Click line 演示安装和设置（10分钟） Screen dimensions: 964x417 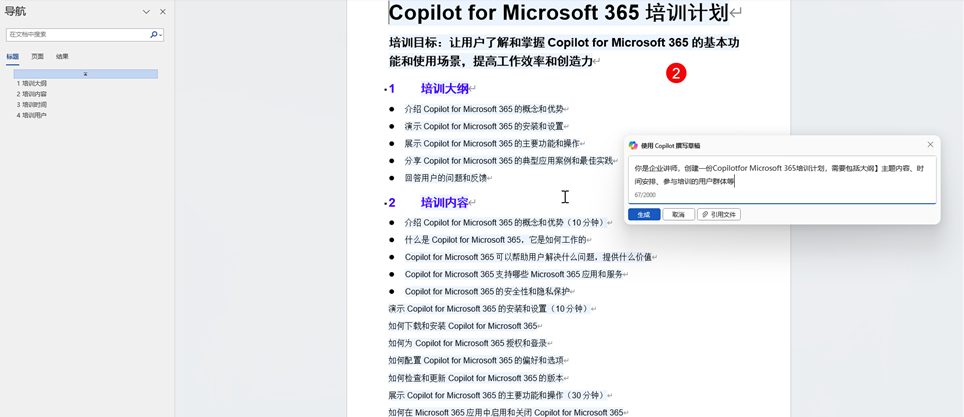489,308
